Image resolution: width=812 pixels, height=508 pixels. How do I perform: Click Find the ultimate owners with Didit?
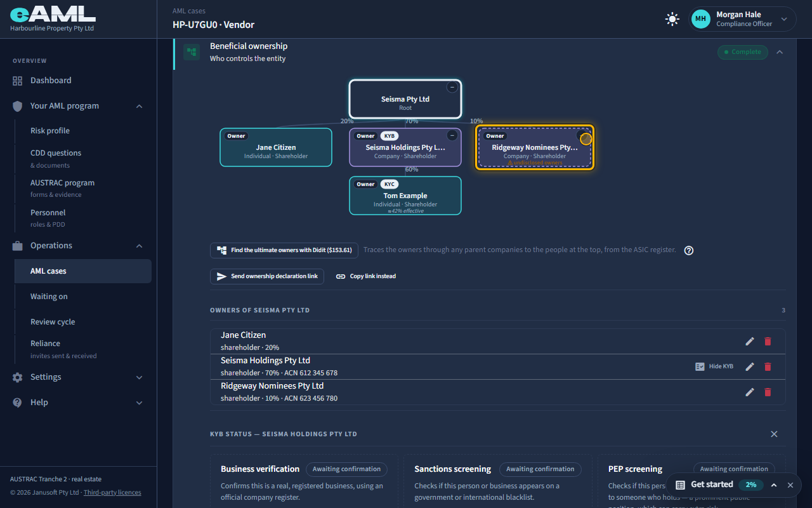pyautogui.click(x=284, y=250)
